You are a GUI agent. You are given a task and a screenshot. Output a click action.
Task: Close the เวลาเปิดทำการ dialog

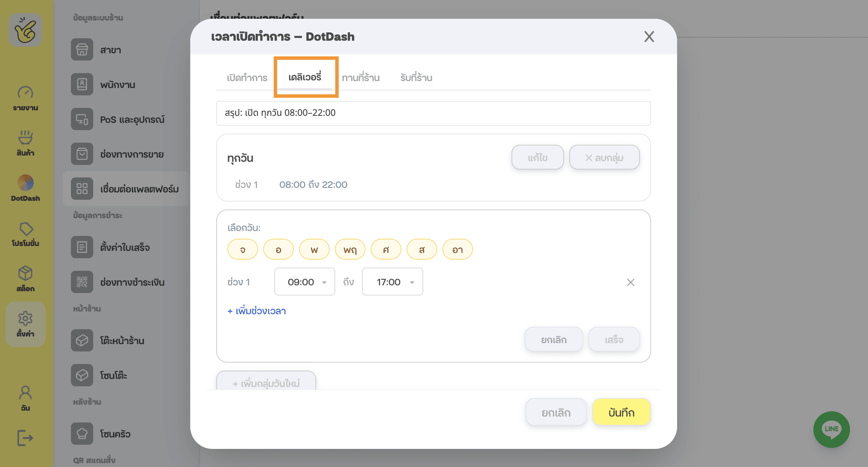point(649,37)
